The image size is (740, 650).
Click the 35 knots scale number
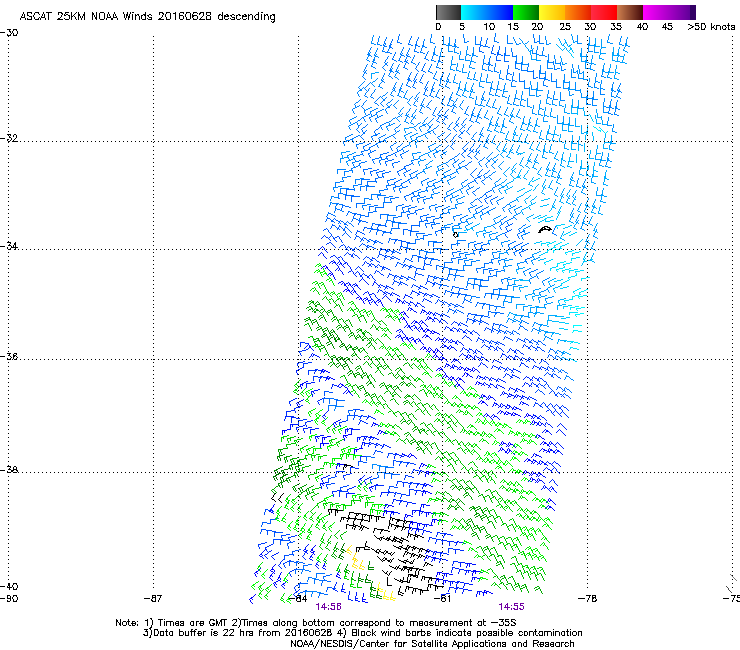coord(615,27)
